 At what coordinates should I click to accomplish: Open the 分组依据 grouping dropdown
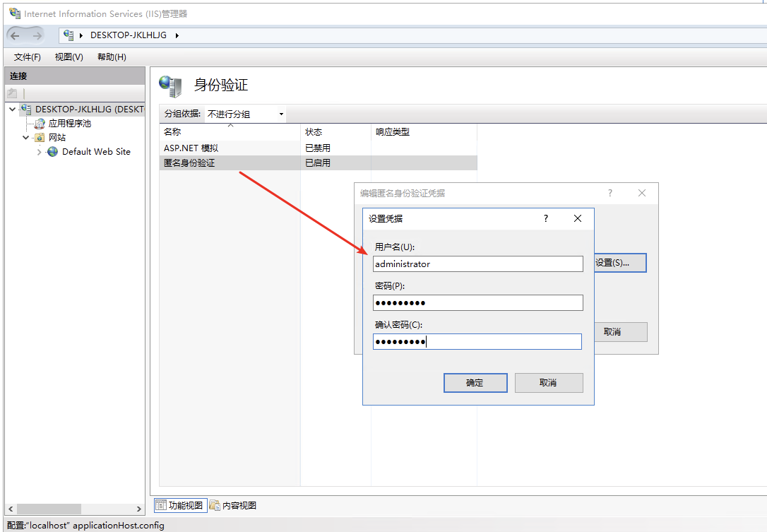coord(281,114)
